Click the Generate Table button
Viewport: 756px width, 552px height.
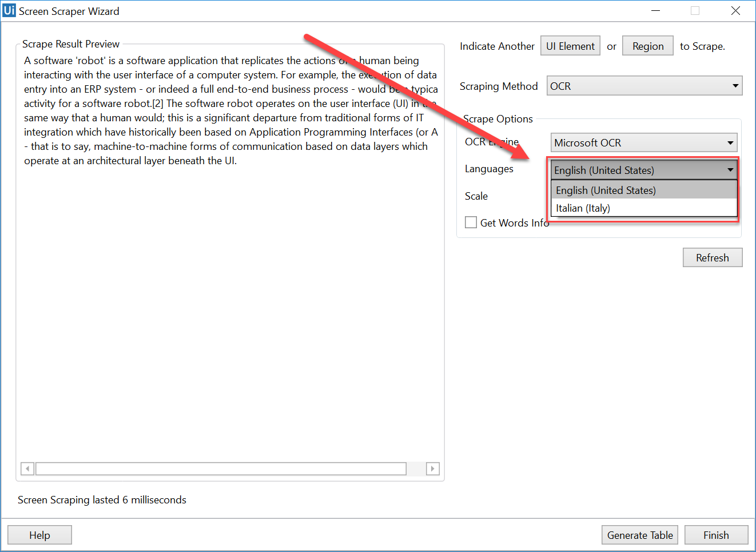click(x=639, y=535)
